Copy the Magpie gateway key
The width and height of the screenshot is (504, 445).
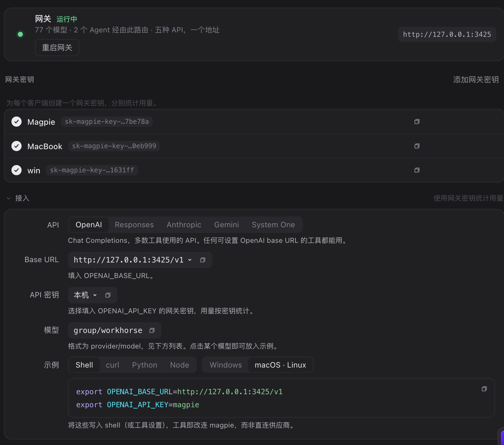point(417,122)
